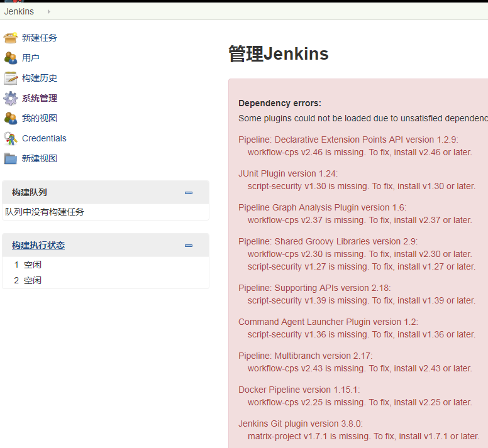Click Docker Pipeline version 1.15.1 line
Image resolution: width=488 pixels, height=448 pixels.
point(299,390)
